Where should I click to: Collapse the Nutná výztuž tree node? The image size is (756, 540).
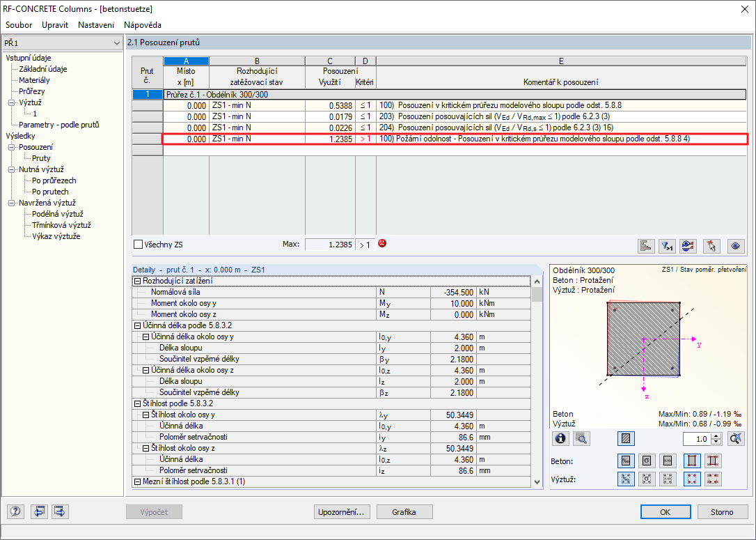click(x=12, y=169)
